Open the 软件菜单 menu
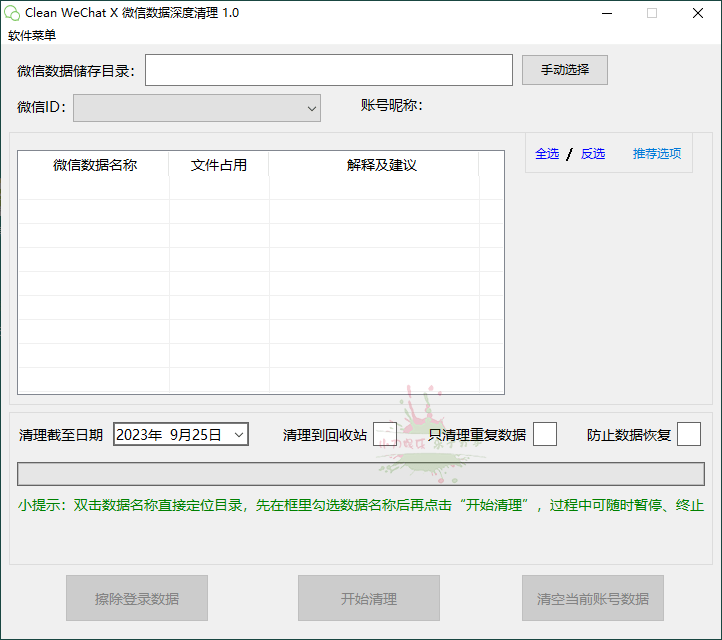Screen dimensions: 722x640 tap(32, 35)
